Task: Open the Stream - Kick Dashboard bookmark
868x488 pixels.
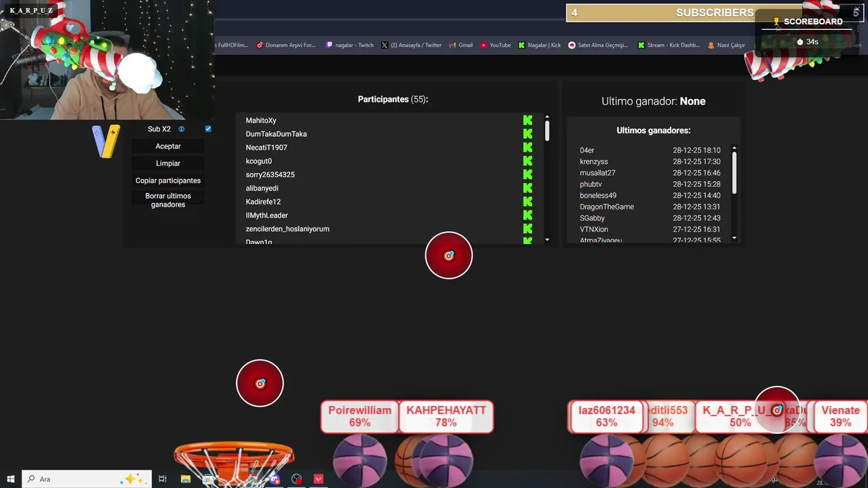Action: pyautogui.click(x=669, y=45)
